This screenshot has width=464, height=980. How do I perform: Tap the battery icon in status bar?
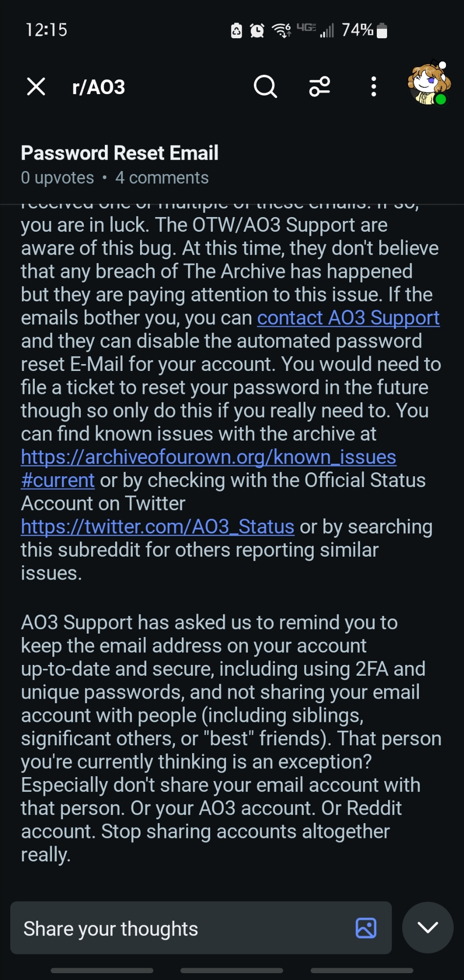coord(382,30)
